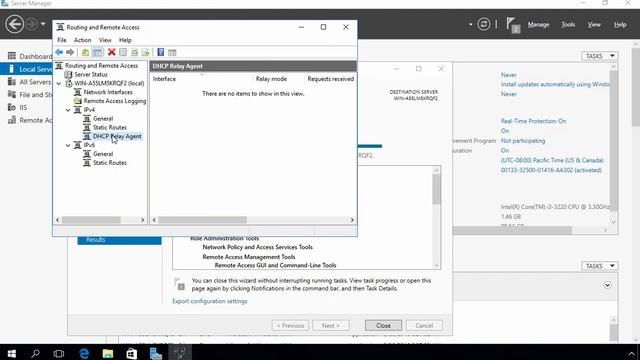Click the Forward arrow in Routing and Remote Access toolbar
Image resolution: width=640 pixels, height=360 pixels.
click(x=70, y=52)
